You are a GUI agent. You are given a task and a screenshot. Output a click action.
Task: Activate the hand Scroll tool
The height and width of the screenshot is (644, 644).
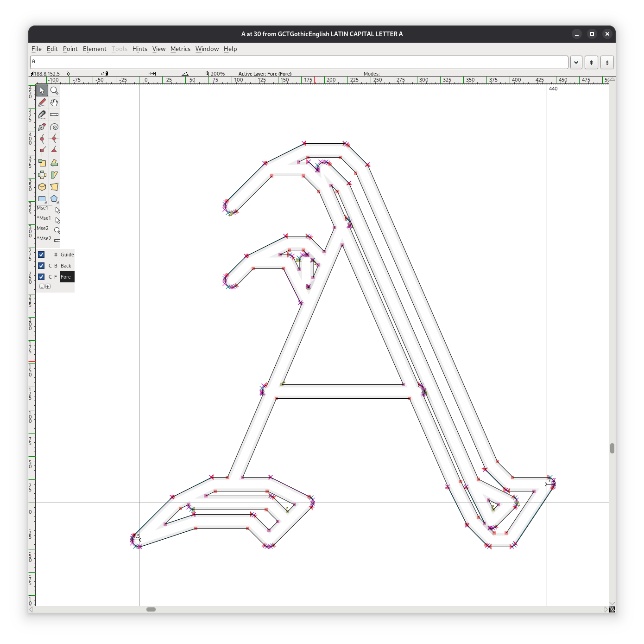pyautogui.click(x=54, y=102)
